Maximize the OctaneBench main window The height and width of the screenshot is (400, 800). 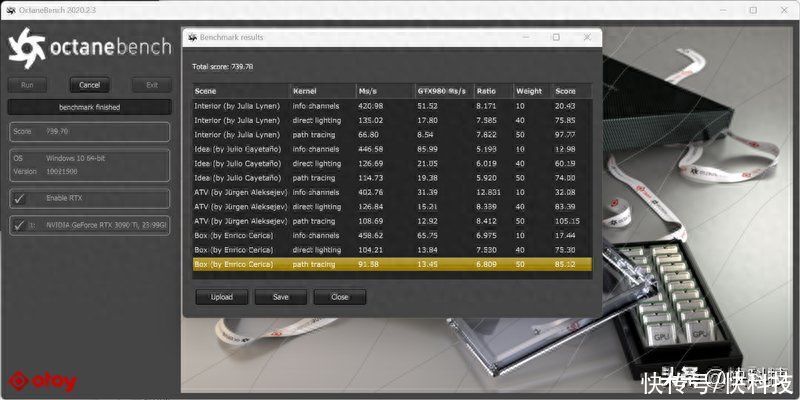753,10
